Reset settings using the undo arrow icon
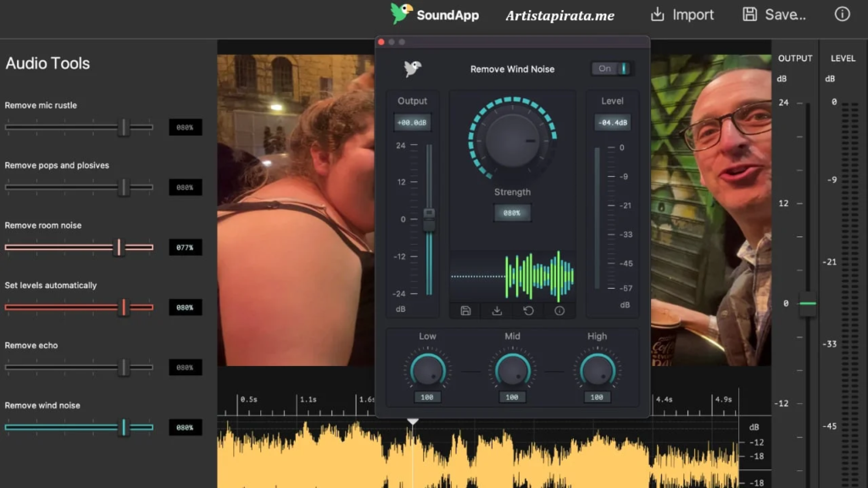Screen dimensions: 868x488 [527, 311]
